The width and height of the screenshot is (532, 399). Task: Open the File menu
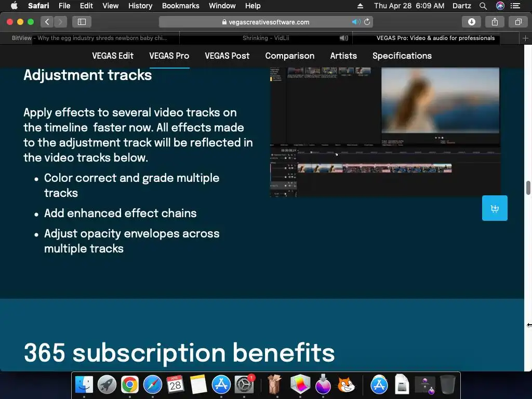[x=64, y=6]
